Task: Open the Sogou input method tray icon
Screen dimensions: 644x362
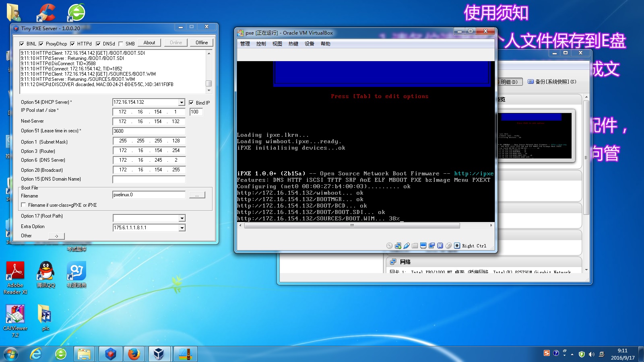Action: tap(547, 353)
